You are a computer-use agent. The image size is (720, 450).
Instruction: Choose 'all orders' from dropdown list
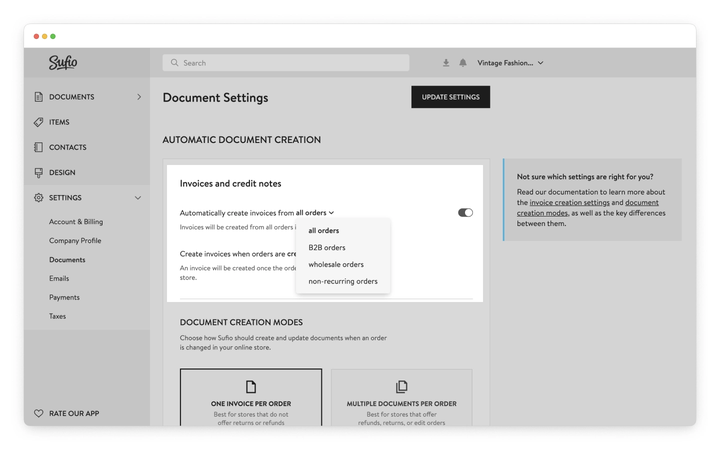click(324, 231)
